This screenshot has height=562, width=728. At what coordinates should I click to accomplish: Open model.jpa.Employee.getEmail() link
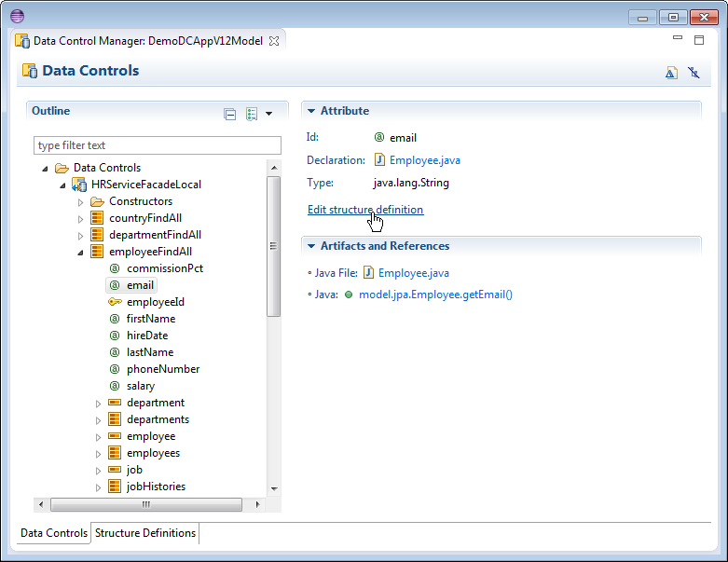pyautogui.click(x=435, y=295)
